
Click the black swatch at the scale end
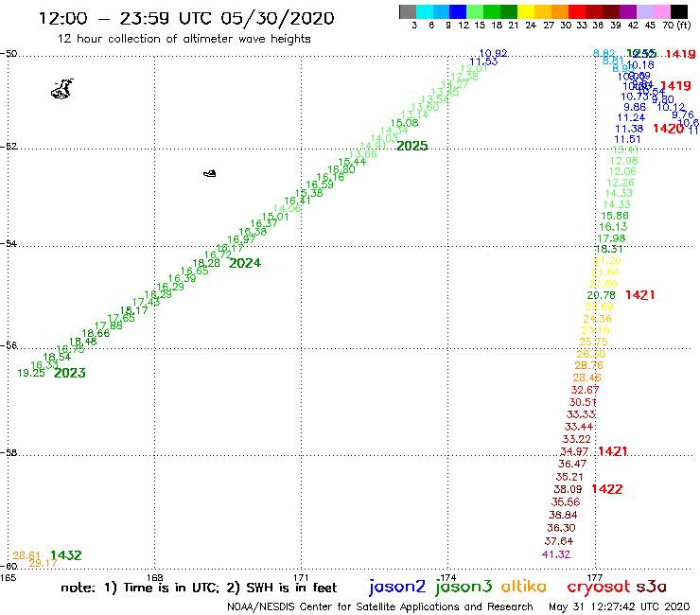679,11
